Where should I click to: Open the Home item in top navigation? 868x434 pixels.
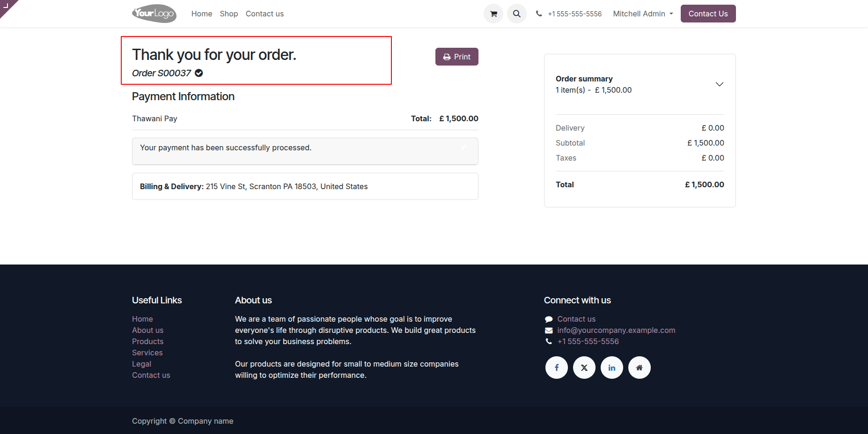click(202, 14)
